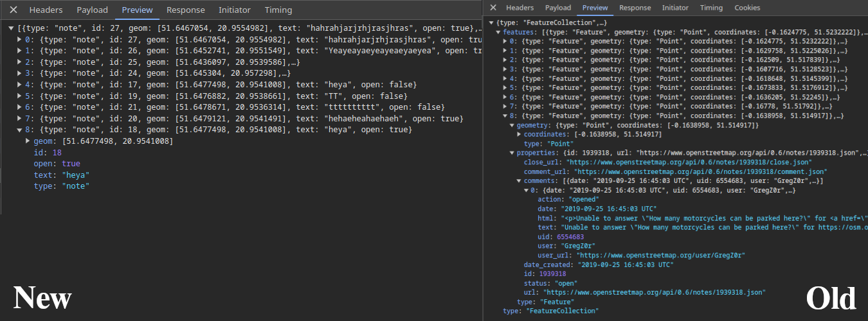Open the Cookies tab
The width and height of the screenshot is (868, 321).
(747, 8)
